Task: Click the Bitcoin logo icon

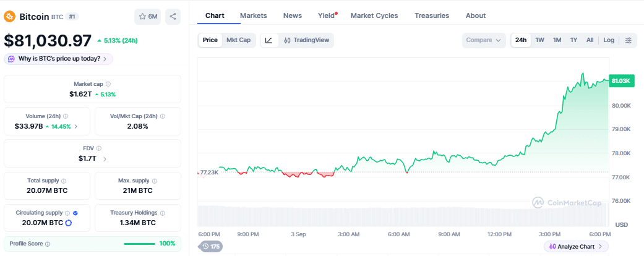Action: click(x=10, y=17)
